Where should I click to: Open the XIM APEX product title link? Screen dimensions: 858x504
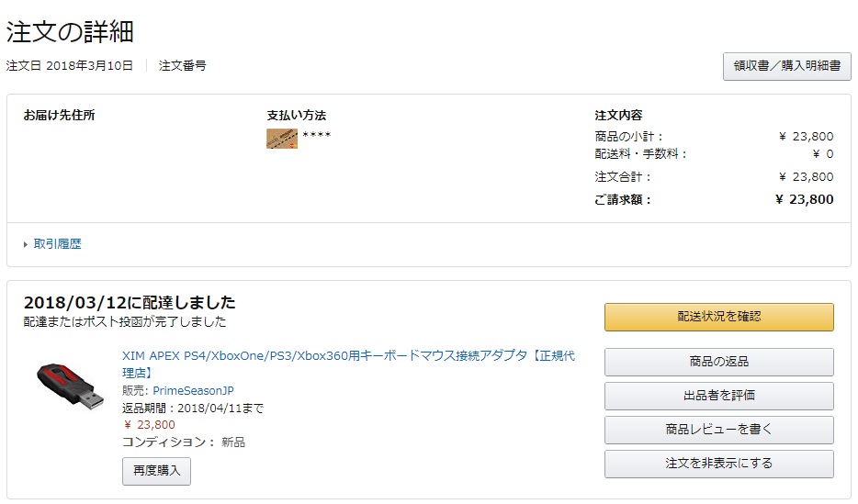pyautogui.click(x=348, y=364)
